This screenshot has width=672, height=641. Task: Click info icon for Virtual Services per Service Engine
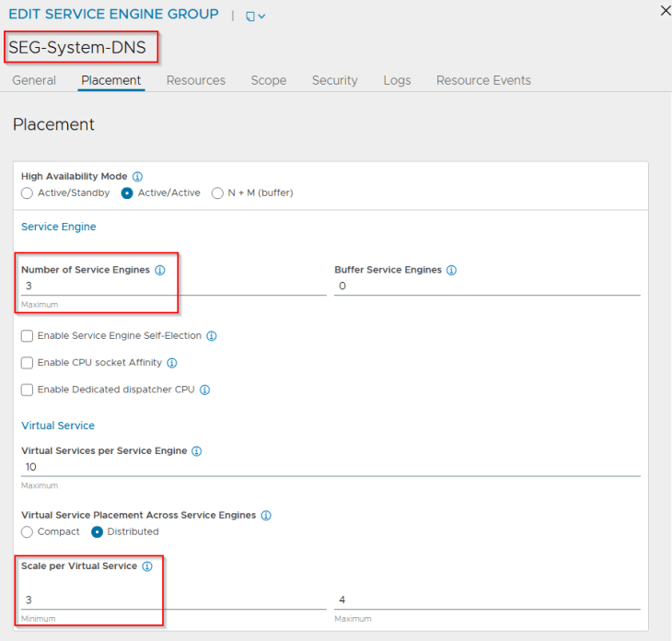coord(197,451)
